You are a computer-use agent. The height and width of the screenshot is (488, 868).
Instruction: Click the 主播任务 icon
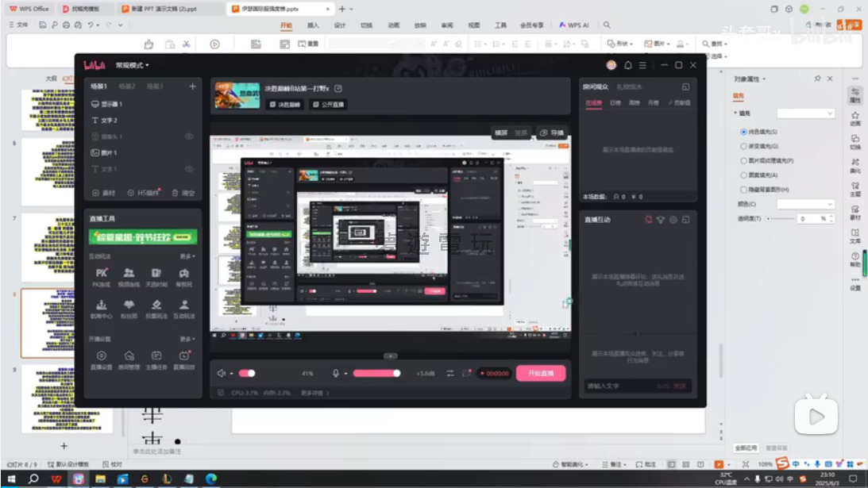[156, 358]
